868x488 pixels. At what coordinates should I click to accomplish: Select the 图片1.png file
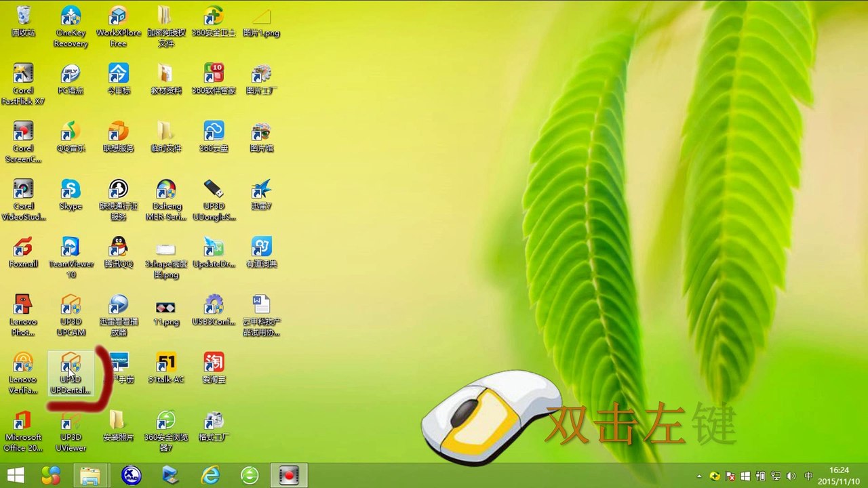tap(261, 21)
